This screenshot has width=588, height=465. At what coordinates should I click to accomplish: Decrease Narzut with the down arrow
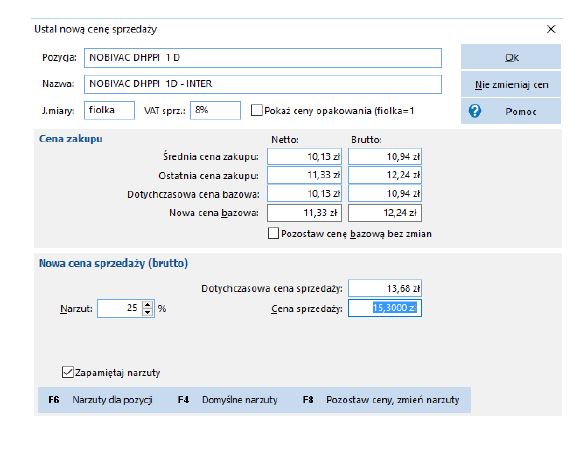click(x=148, y=312)
